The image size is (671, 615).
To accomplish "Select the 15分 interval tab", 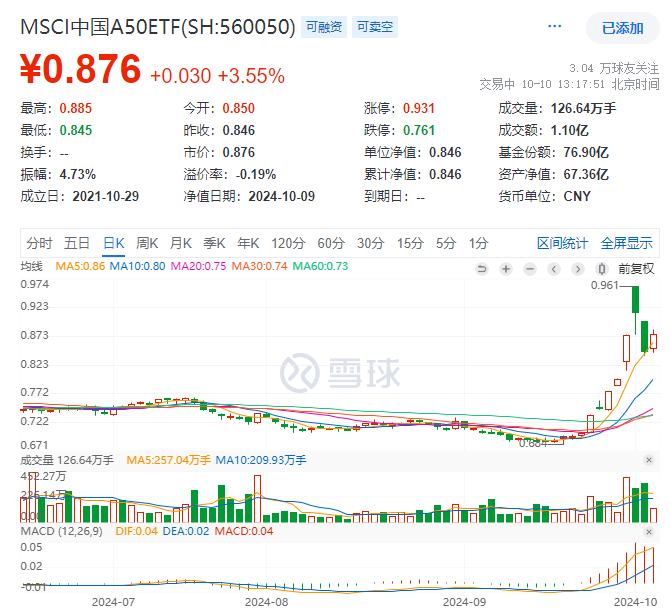I will [410, 243].
